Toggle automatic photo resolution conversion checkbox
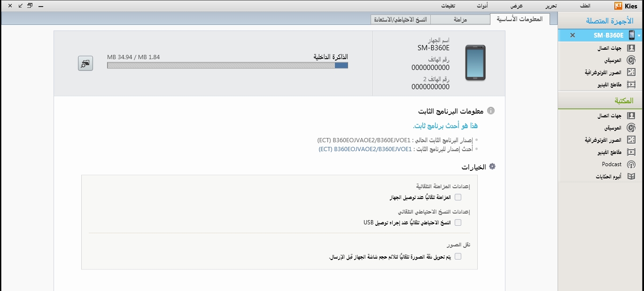 (x=458, y=256)
